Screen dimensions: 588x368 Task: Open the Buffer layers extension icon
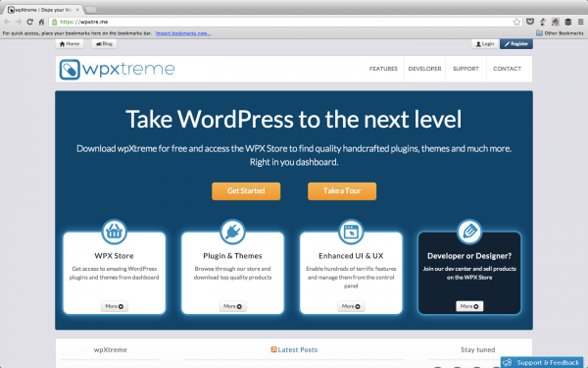coord(568,22)
